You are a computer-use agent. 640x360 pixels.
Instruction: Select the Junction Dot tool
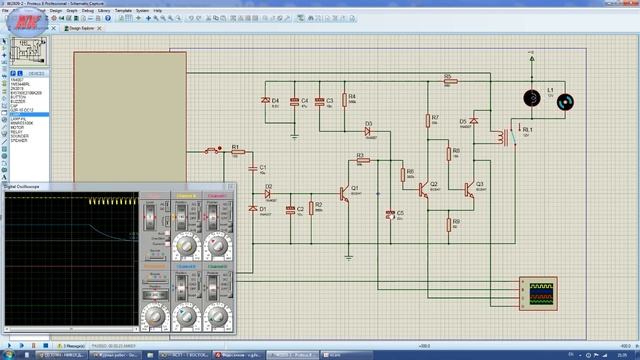[x=4, y=55]
